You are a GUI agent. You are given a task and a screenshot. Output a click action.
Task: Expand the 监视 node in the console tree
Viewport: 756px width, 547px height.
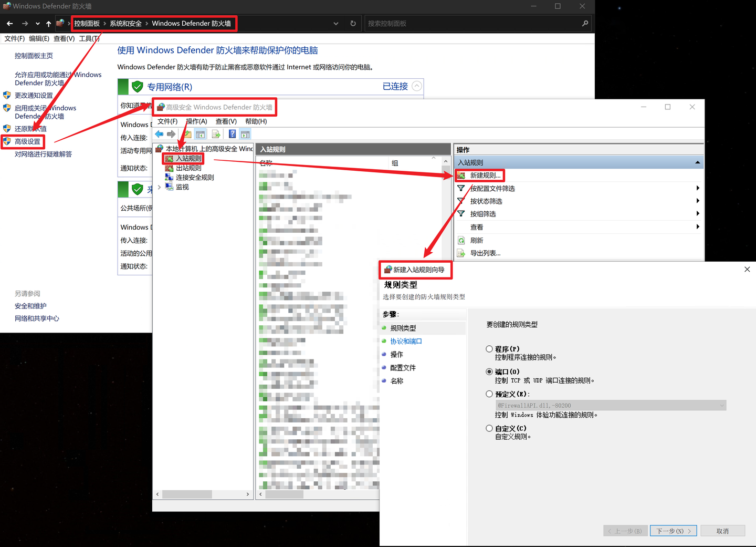tap(159, 187)
